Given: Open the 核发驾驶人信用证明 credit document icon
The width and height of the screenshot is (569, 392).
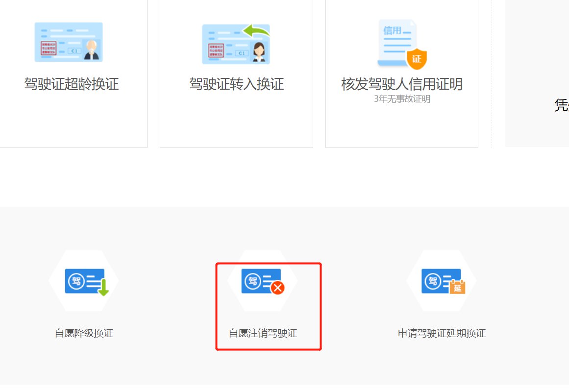Looking at the screenshot, I should click(402, 44).
